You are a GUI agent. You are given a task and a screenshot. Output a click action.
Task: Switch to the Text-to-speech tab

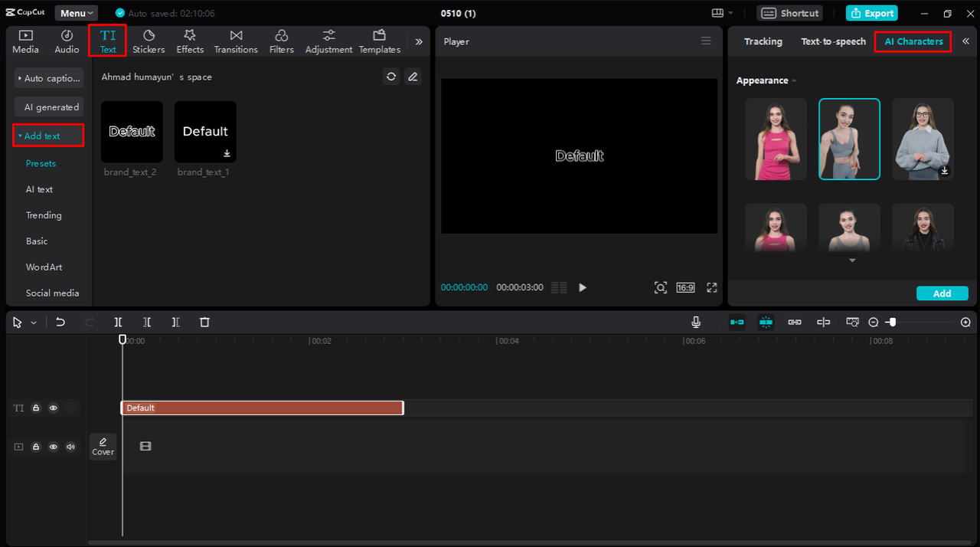[833, 41]
